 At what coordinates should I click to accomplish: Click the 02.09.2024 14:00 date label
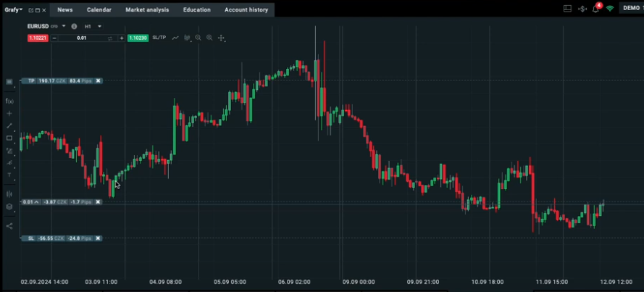[44, 282]
